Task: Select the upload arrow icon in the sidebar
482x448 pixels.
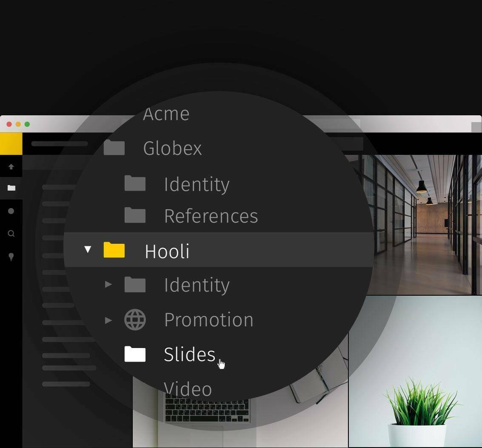Action: click(x=11, y=166)
